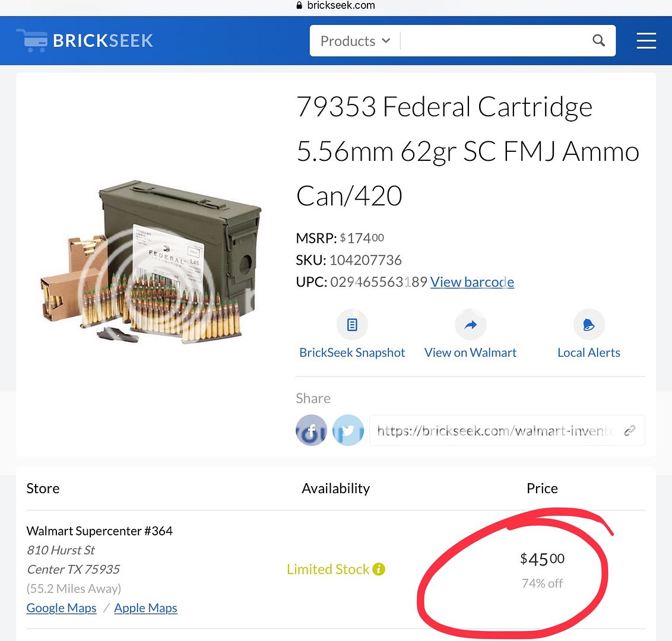Click the BrickSeek cart logo
This screenshot has height=641, width=672.
(x=33, y=39)
